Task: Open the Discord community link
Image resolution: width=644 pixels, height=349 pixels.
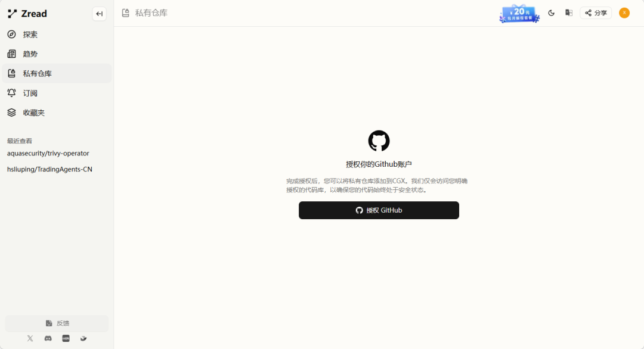Action: pyautogui.click(x=48, y=338)
